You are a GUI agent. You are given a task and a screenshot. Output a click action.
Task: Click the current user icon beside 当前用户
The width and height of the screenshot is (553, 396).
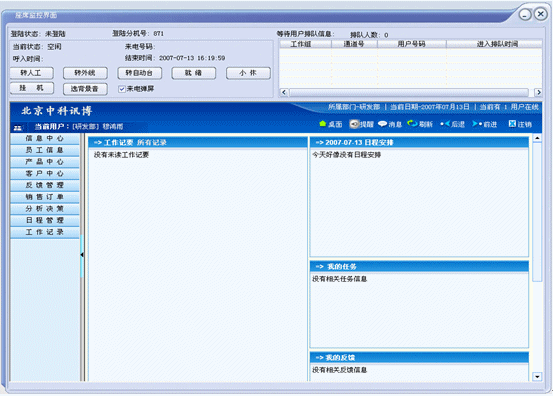[18, 128]
